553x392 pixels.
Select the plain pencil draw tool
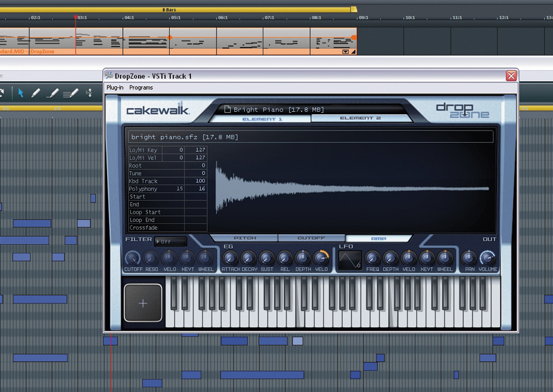[x=36, y=93]
